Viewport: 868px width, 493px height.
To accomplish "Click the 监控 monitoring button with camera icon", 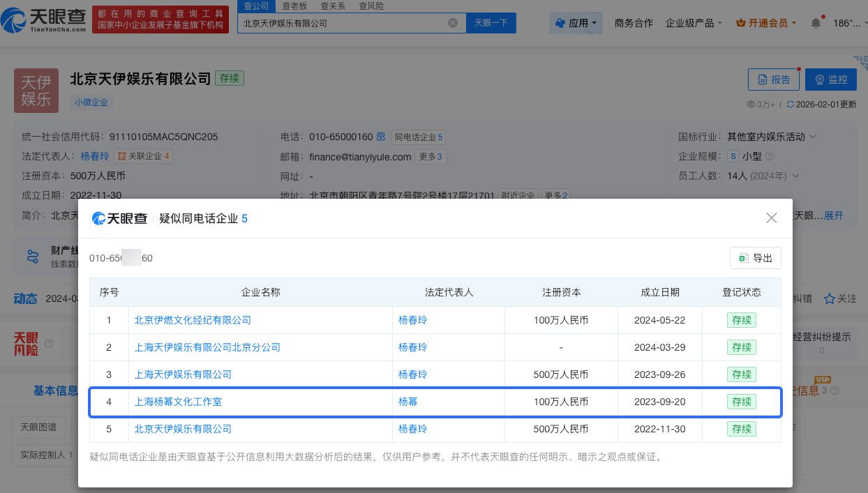I will pos(830,79).
